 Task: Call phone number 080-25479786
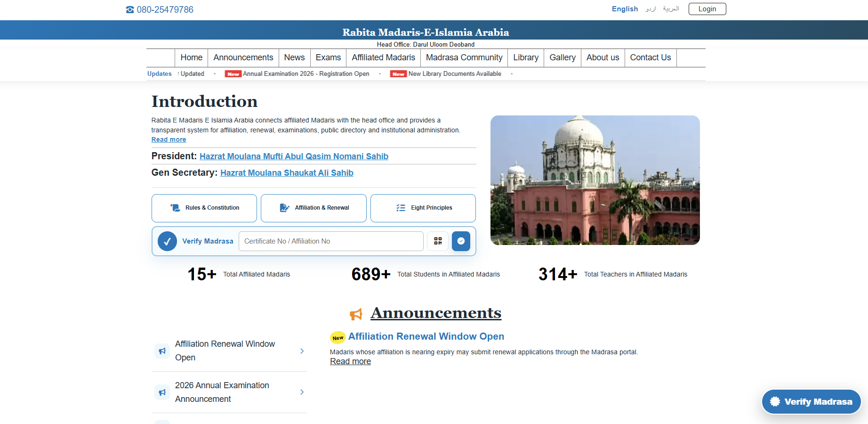165,10
